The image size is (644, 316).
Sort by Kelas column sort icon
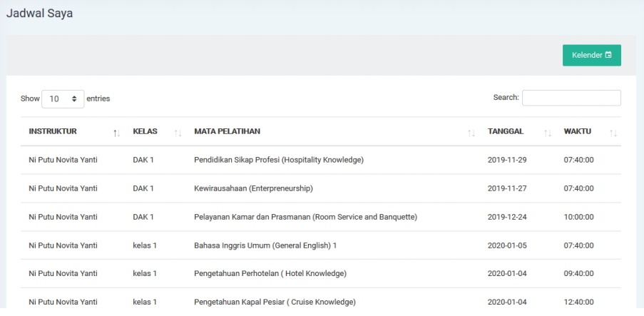178,133
